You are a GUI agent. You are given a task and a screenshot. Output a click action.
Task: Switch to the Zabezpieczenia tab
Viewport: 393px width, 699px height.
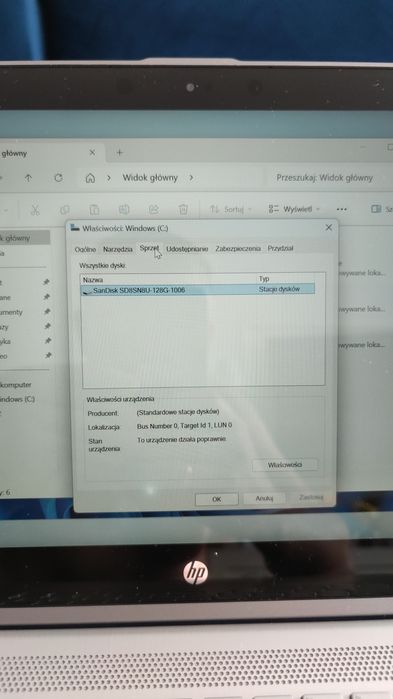click(237, 249)
